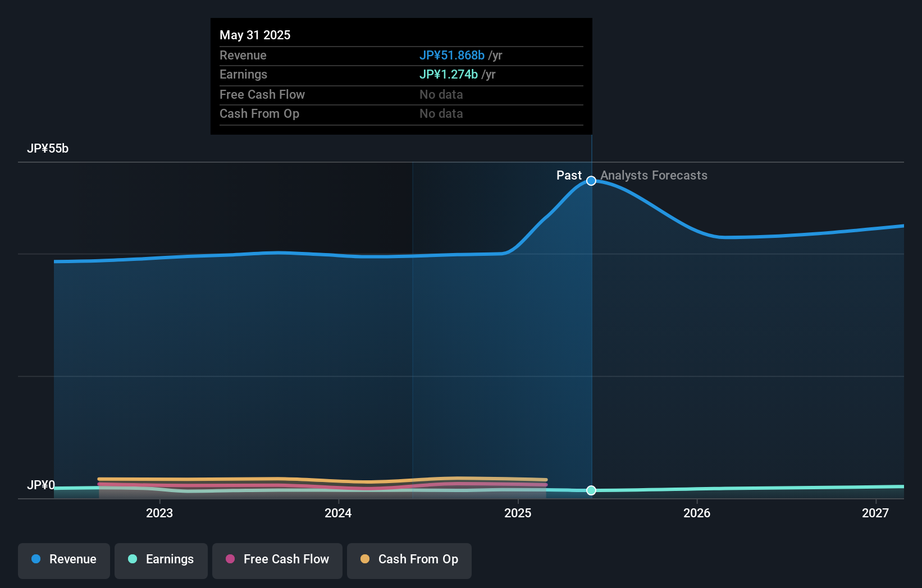Click the JP¥55b y-axis label

48,148
